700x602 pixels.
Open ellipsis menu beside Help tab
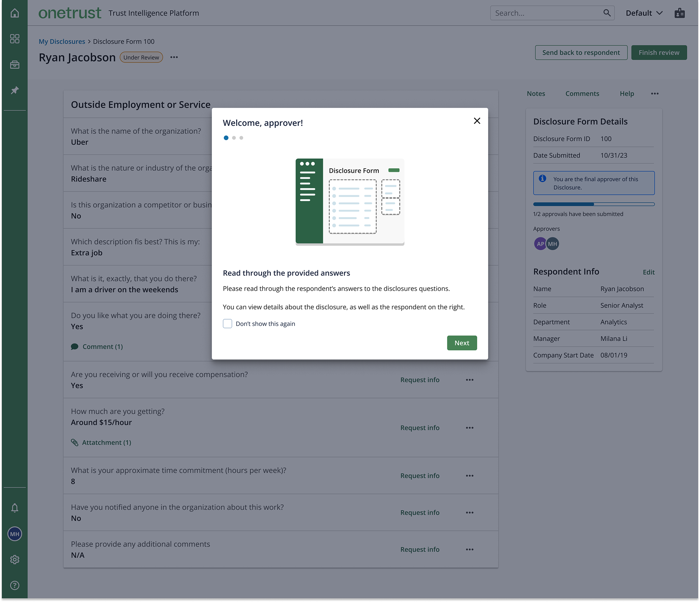point(655,94)
